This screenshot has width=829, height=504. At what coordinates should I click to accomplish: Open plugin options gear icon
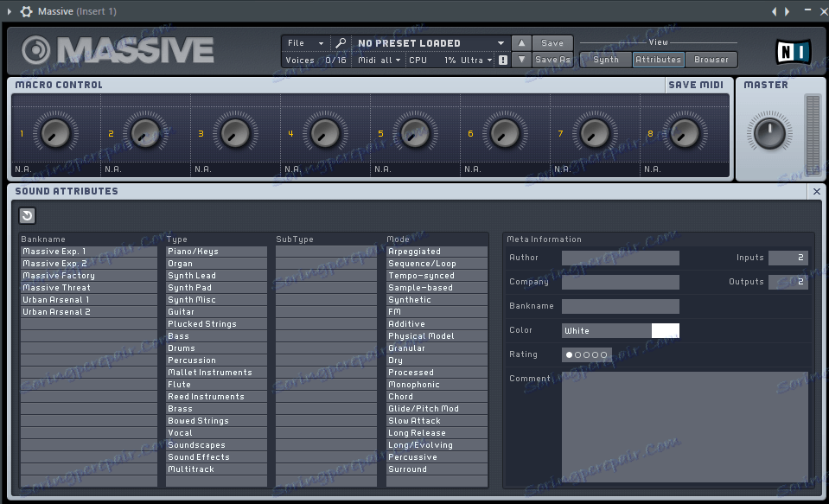[26, 11]
